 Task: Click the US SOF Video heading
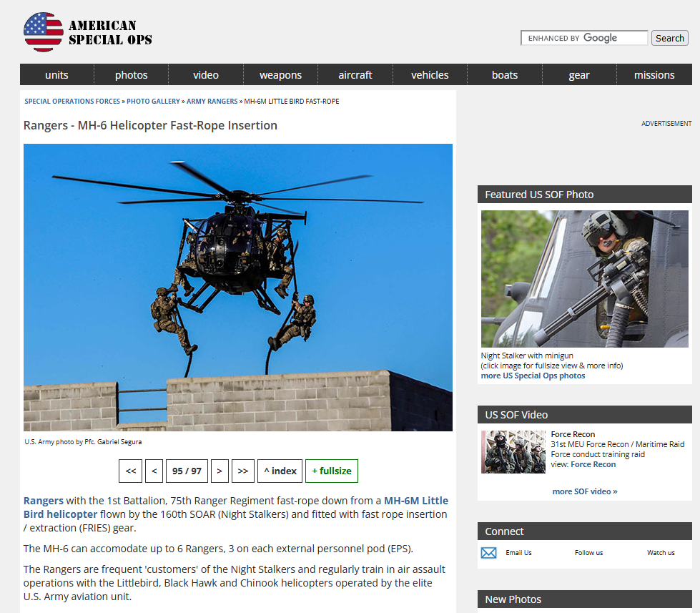pos(516,415)
